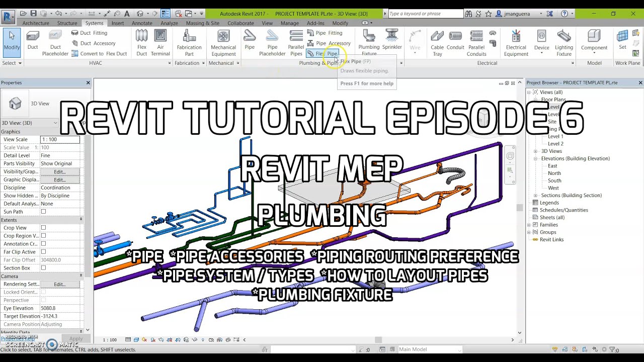The width and height of the screenshot is (644, 362).
Task: Place an Air Terminal
Action: tap(160, 42)
